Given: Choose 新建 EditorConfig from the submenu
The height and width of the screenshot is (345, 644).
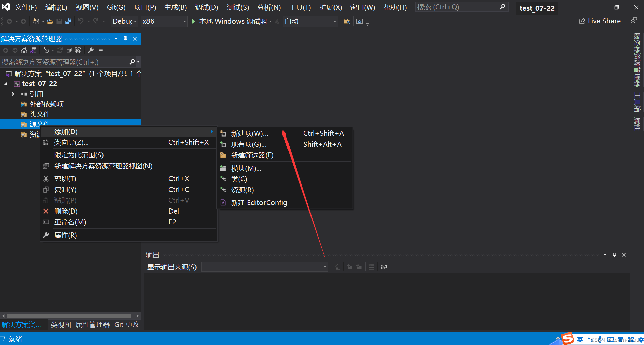Looking at the screenshot, I should coord(285,203).
